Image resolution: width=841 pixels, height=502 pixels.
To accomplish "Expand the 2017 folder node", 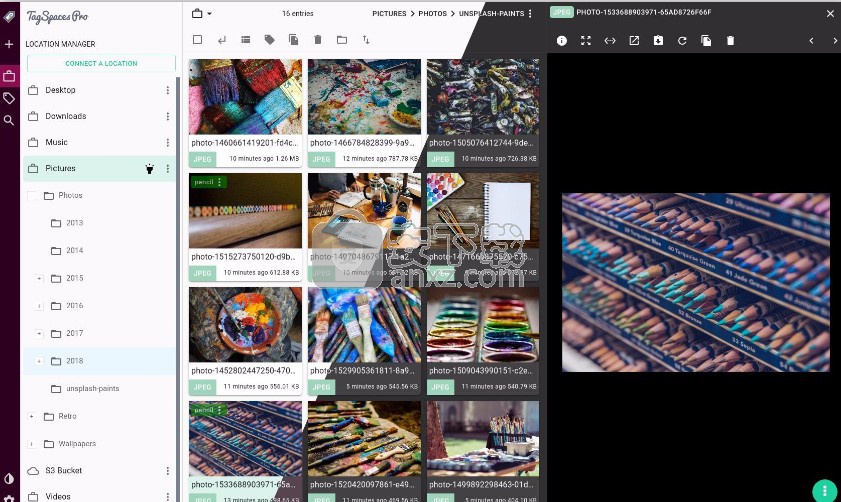I will pos(39,334).
